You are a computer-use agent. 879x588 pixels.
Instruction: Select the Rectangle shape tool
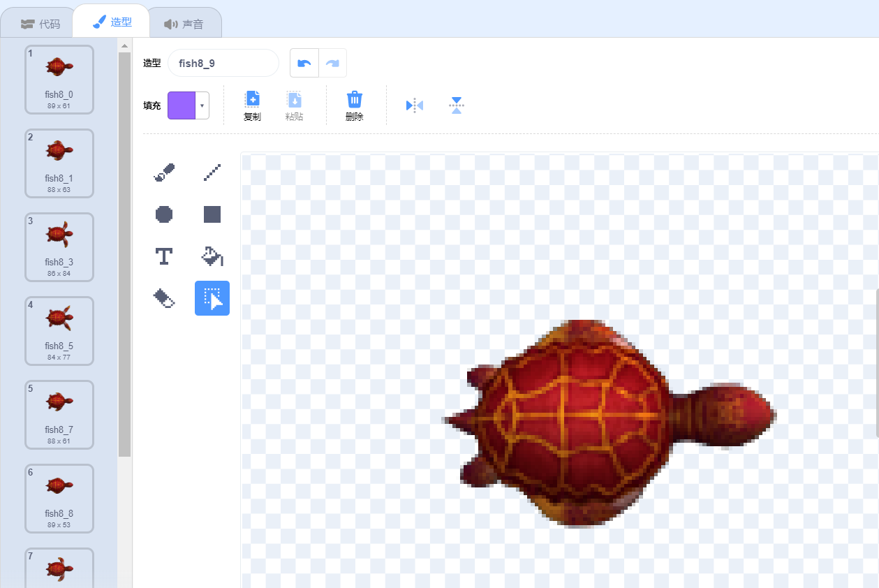(x=212, y=214)
